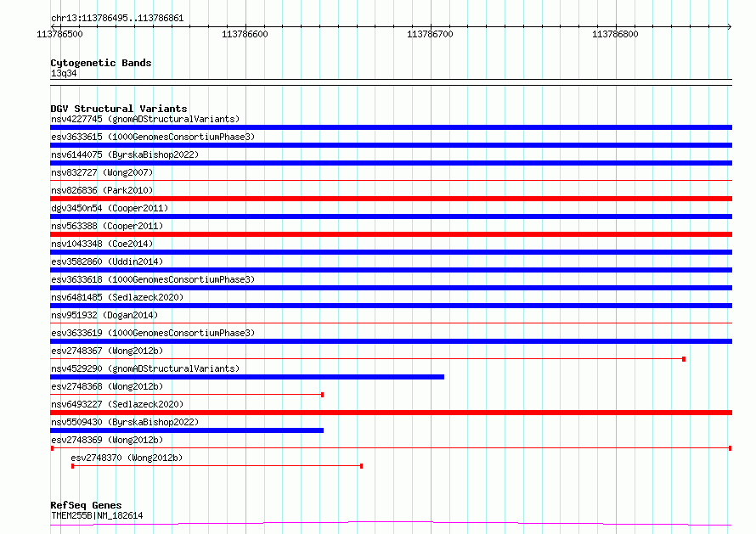Viewport: 756px width, 534px height.
Task: Click the red end marker of esv2748368
Action: pos(323,395)
